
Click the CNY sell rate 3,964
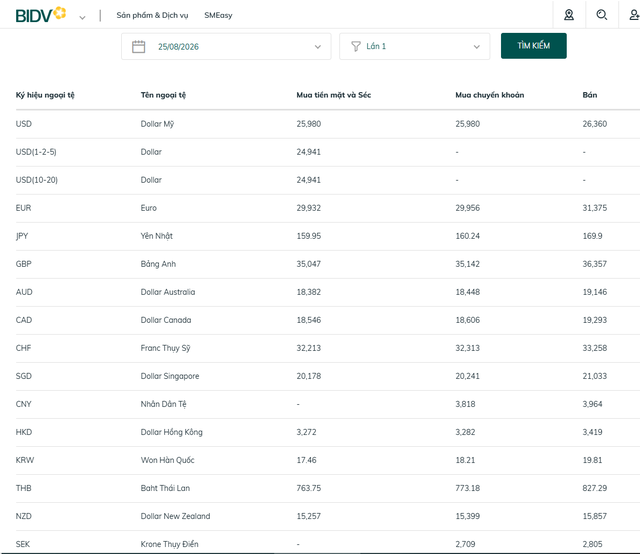[x=592, y=404]
